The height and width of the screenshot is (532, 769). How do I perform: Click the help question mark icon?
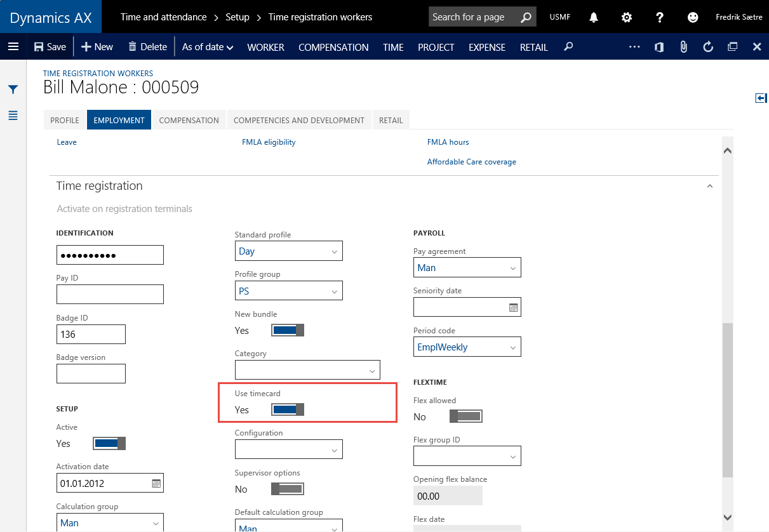(x=660, y=17)
